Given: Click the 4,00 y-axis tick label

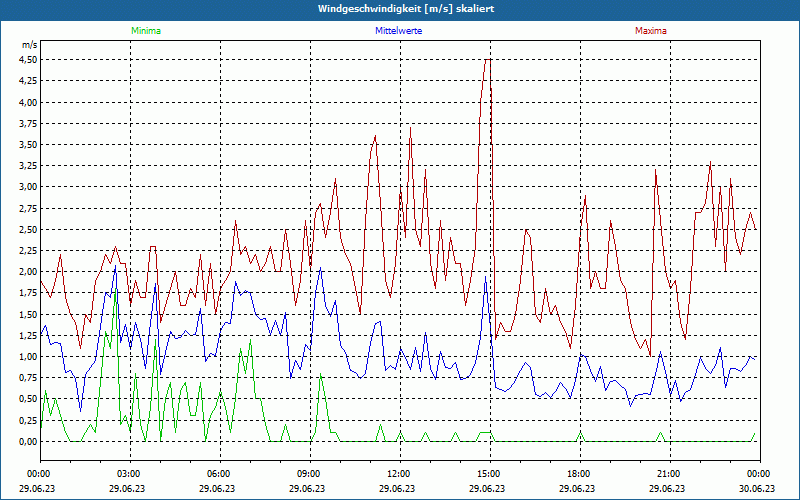Looking at the screenshot, I should [28, 102].
